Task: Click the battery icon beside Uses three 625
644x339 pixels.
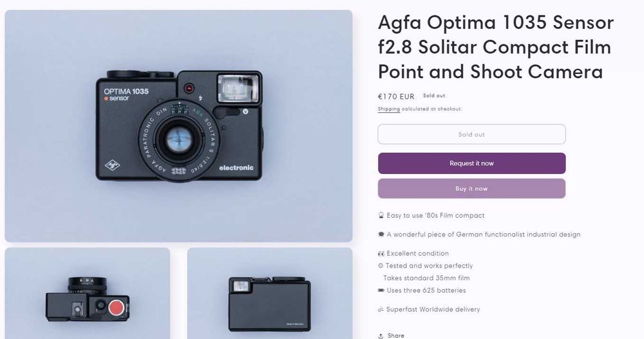Action: 381,291
